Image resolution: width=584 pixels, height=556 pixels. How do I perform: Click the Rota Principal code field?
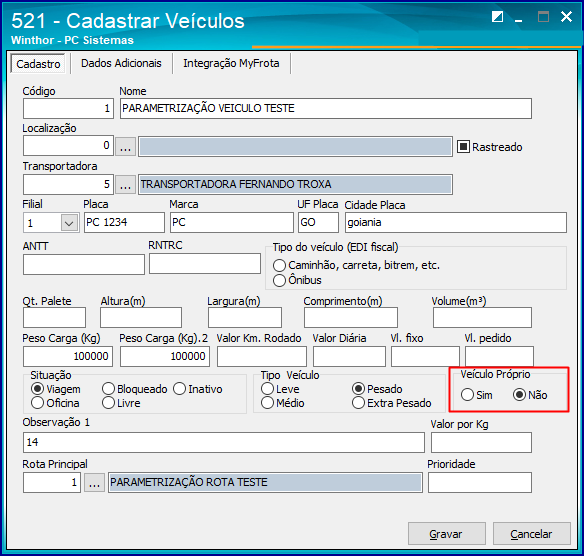click(x=52, y=482)
